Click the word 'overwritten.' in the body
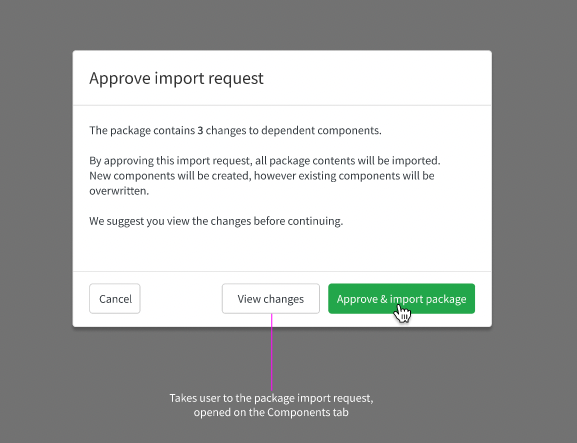Image resolution: width=577 pixels, height=443 pixels. pos(119,191)
